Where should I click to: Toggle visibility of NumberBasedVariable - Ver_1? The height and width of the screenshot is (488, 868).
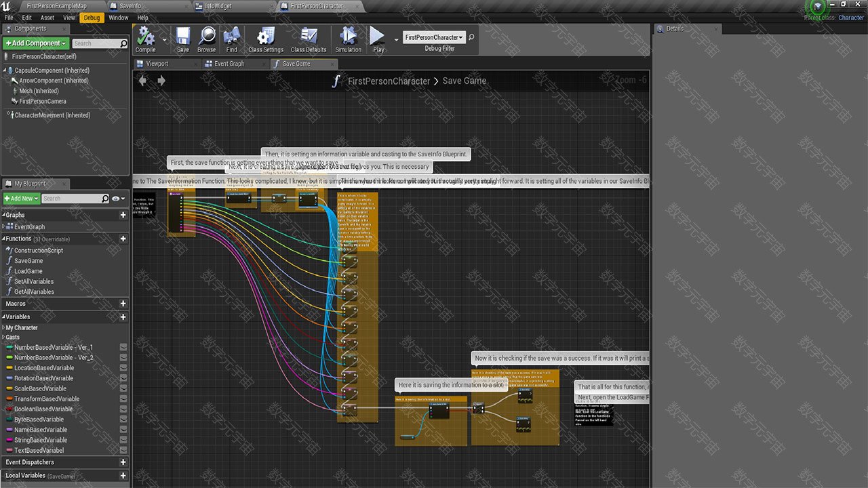tap(123, 347)
